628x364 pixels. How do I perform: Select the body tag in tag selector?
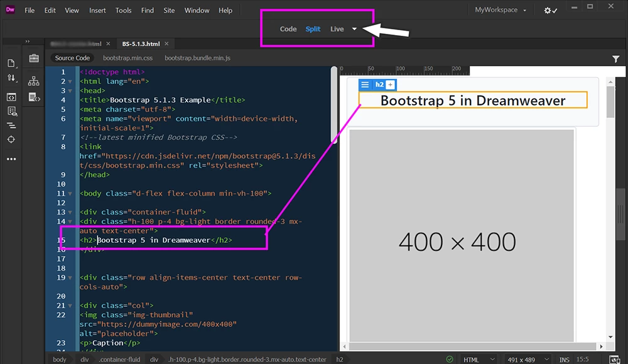click(59, 360)
